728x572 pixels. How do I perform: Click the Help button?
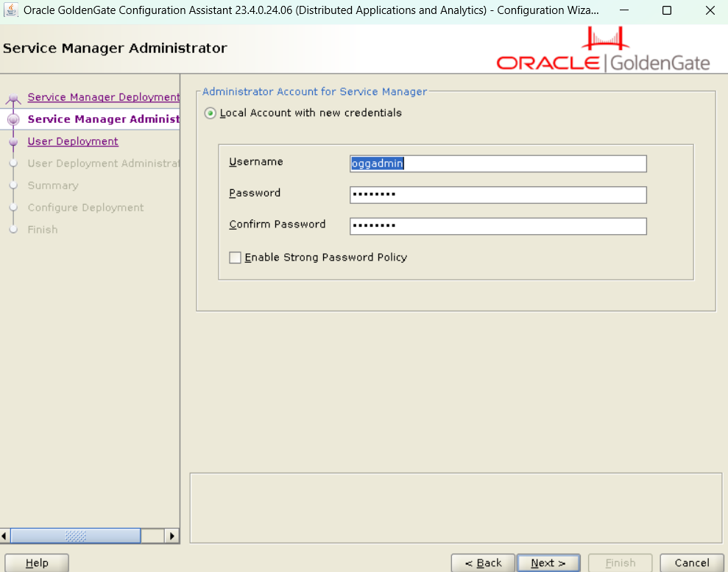point(37,562)
